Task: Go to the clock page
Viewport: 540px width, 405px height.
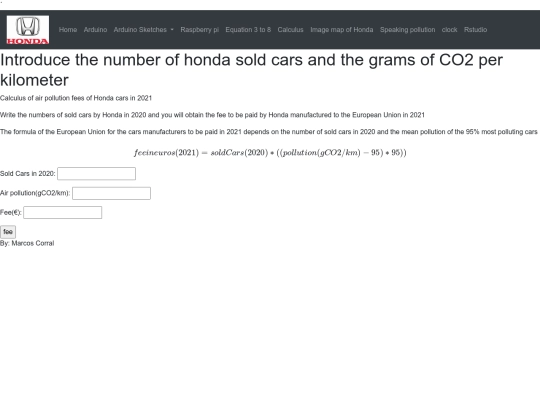Action: [x=449, y=30]
